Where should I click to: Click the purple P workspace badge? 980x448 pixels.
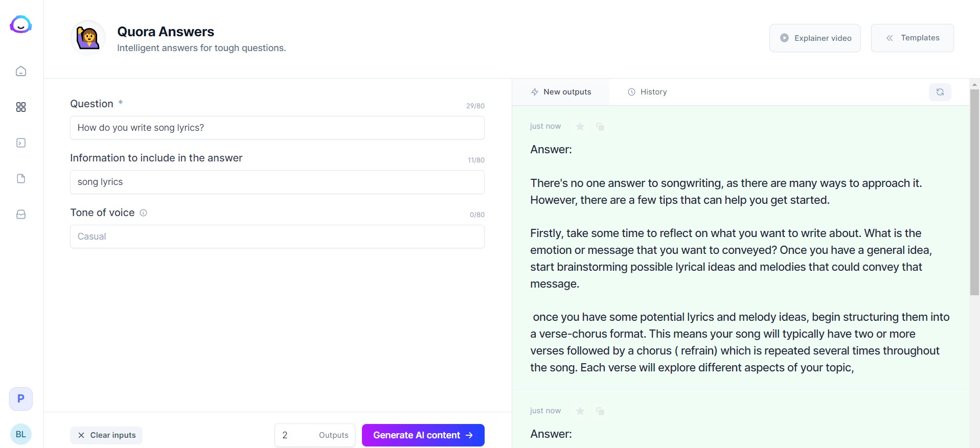click(21, 398)
